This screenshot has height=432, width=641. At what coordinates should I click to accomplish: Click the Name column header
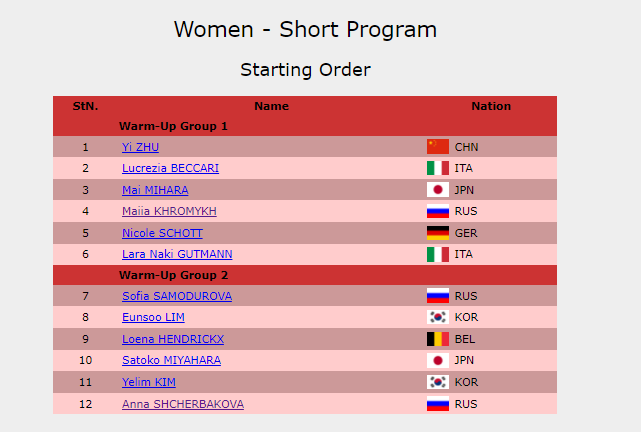click(271, 106)
